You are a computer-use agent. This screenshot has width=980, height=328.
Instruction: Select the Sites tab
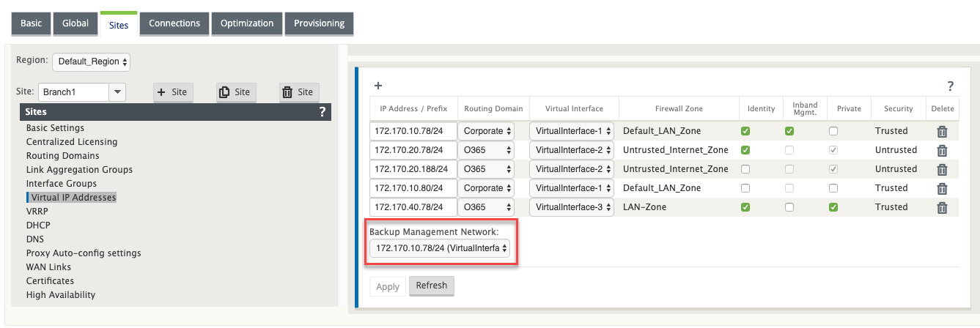pos(118,24)
